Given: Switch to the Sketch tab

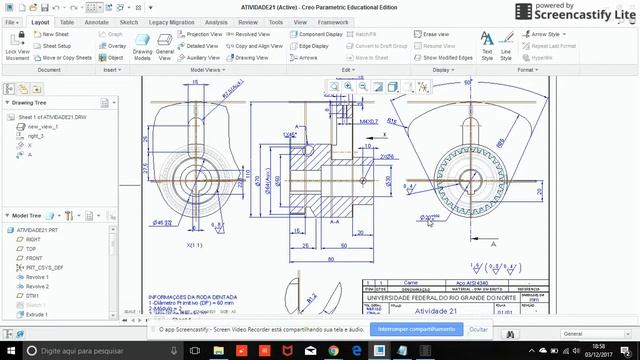Looking at the screenshot, I should (x=129, y=22).
